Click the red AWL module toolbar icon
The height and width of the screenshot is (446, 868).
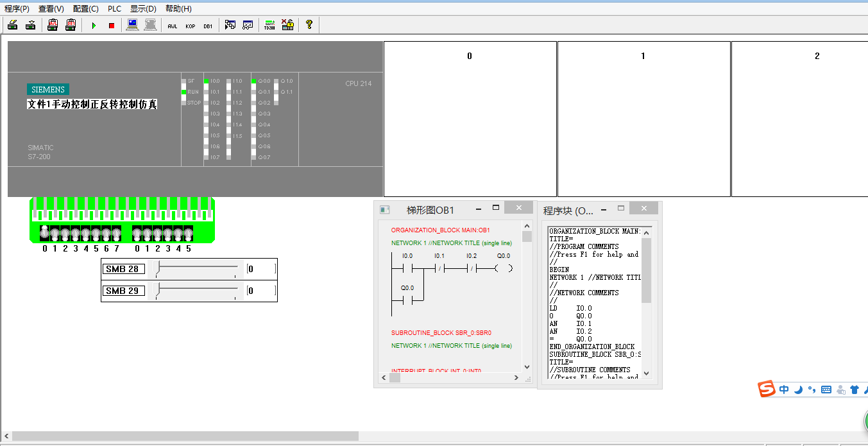click(x=53, y=25)
